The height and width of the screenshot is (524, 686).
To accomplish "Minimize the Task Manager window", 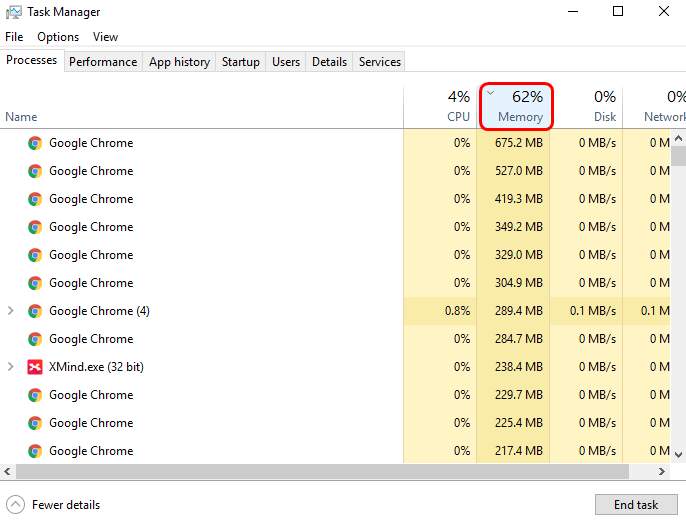I will [573, 11].
